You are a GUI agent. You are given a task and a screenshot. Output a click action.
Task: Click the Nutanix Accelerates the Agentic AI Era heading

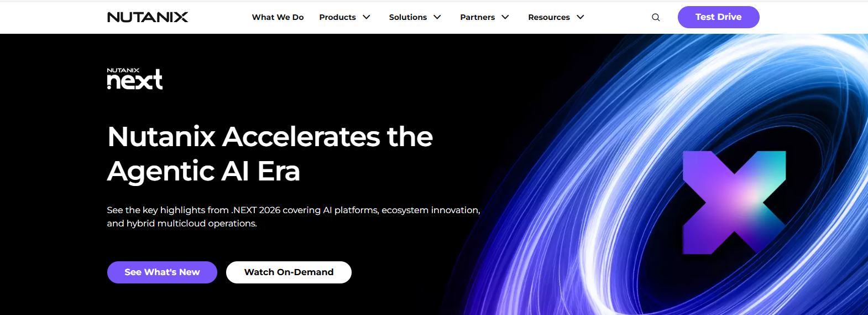[270, 154]
